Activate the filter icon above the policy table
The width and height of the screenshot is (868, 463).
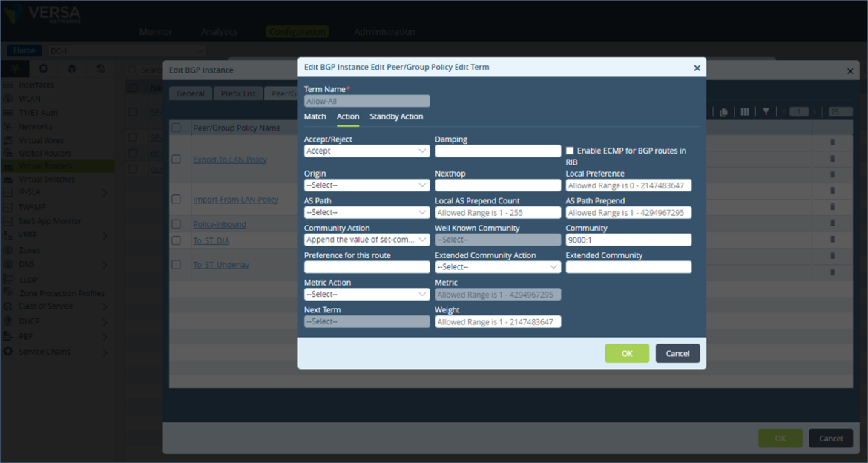pos(766,111)
